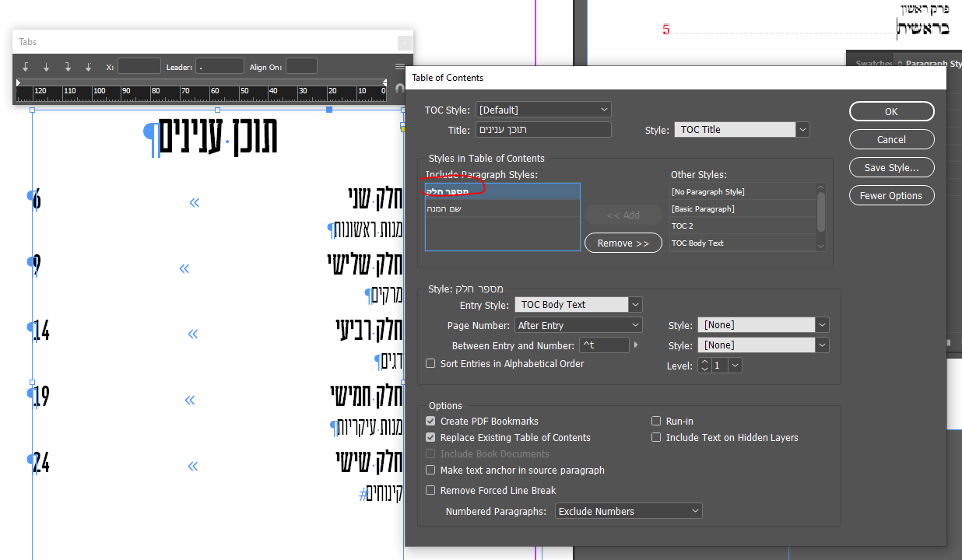Image resolution: width=962 pixels, height=560 pixels.
Task: Enable Make text anchor in source paragraph
Action: tap(430, 470)
